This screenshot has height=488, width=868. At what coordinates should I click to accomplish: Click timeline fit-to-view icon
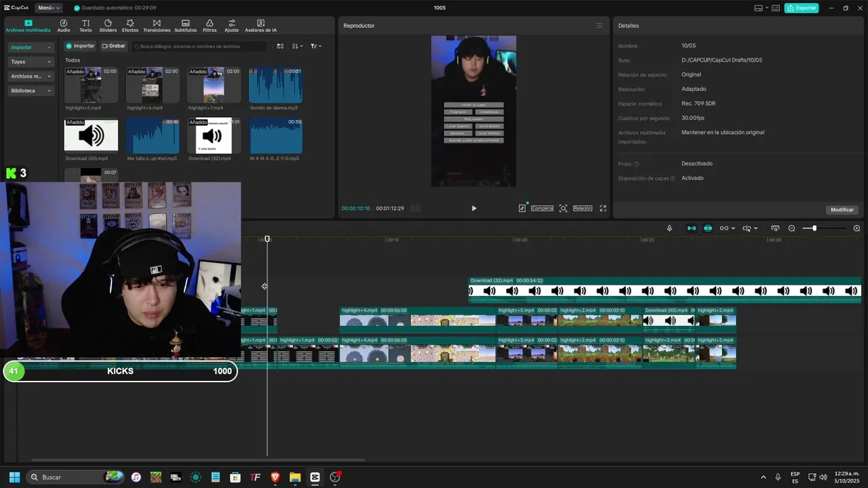coord(775,228)
